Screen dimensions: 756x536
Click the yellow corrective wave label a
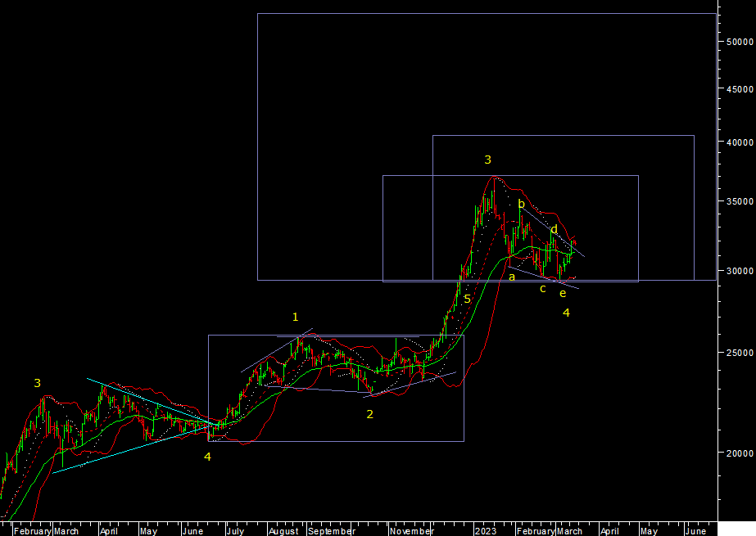pos(512,277)
